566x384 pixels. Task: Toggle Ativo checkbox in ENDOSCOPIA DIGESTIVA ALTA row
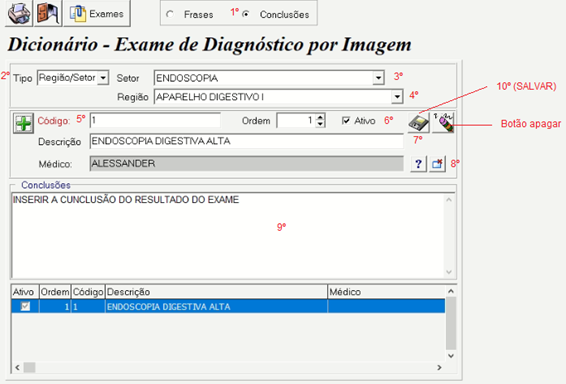(x=25, y=306)
